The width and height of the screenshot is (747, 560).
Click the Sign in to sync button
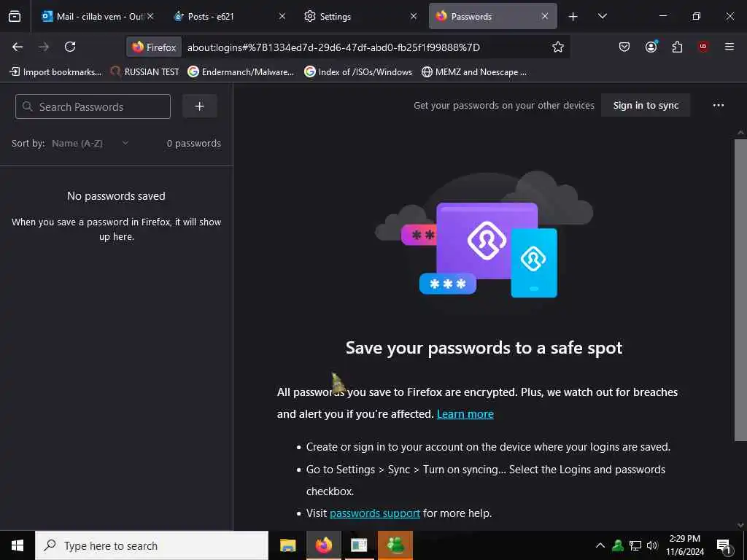pos(646,105)
